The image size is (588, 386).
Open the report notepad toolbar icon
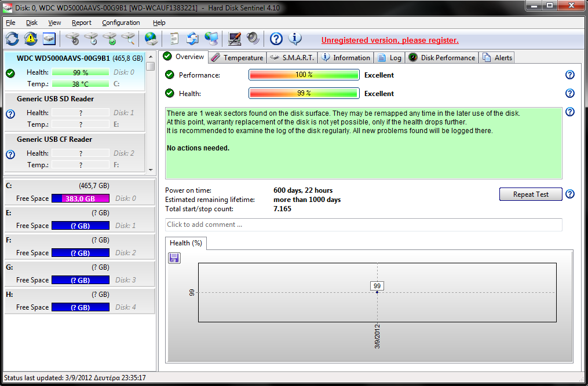point(174,39)
